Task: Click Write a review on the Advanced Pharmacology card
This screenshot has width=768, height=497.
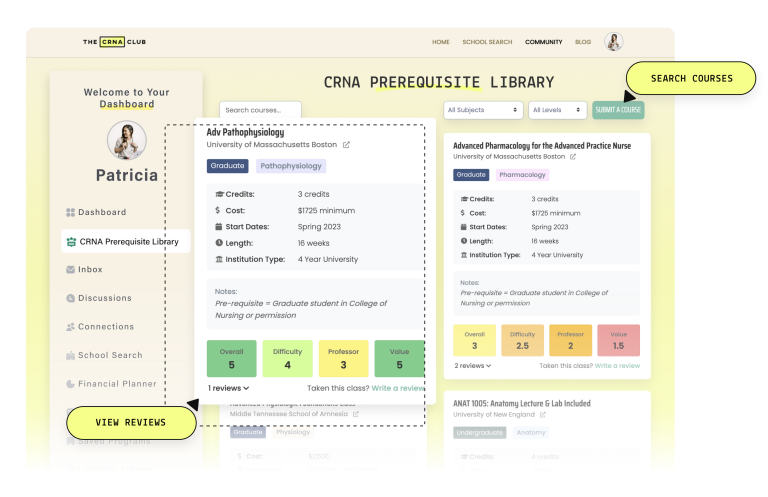Action: click(x=617, y=366)
